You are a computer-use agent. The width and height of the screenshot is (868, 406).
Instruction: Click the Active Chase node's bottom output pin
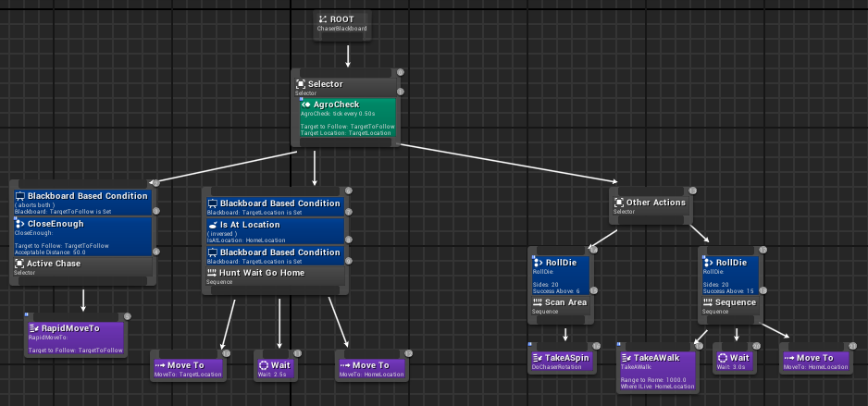coord(82,281)
